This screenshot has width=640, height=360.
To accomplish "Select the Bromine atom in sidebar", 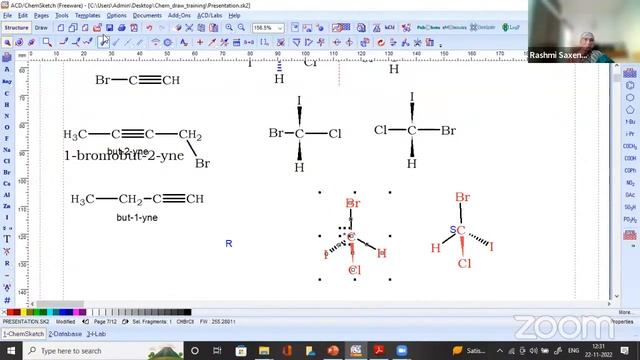I will (x=7, y=172).
